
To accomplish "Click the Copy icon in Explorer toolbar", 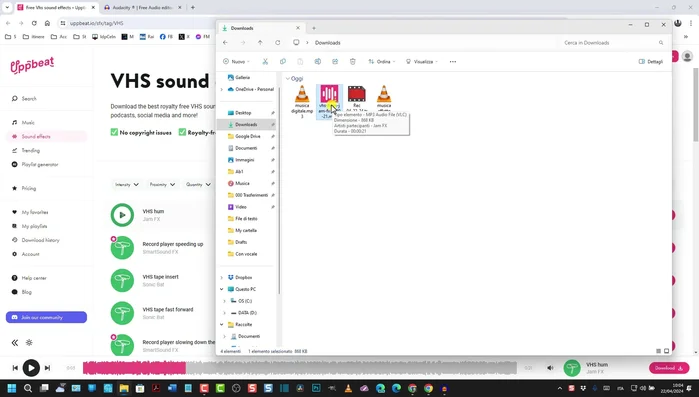I will [x=283, y=61].
